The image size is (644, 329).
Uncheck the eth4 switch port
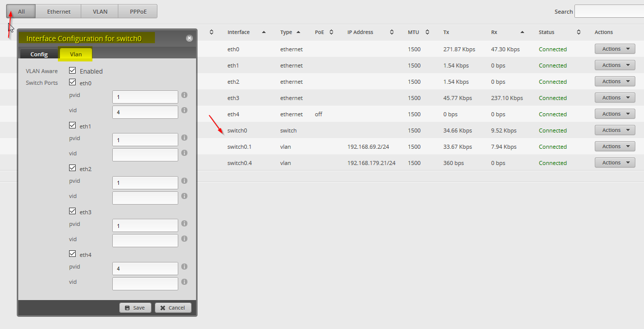click(x=73, y=254)
